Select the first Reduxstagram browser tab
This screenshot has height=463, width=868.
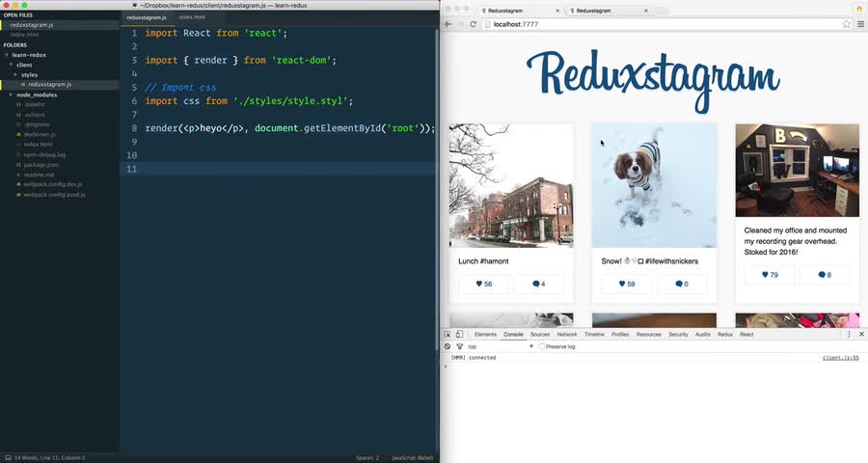click(x=517, y=11)
